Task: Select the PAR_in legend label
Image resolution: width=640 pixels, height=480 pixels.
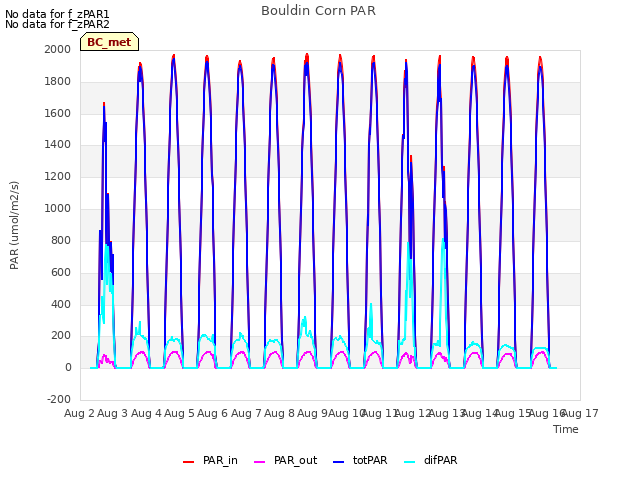Action: pyautogui.click(x=220, y=460)
